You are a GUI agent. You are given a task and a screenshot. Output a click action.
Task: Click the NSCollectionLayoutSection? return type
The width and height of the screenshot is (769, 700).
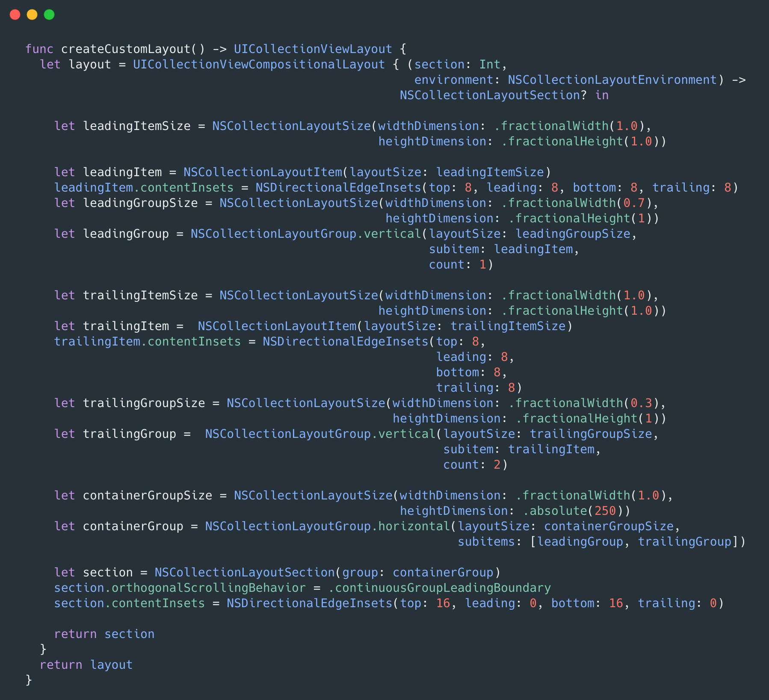click(x=494, y=95)
